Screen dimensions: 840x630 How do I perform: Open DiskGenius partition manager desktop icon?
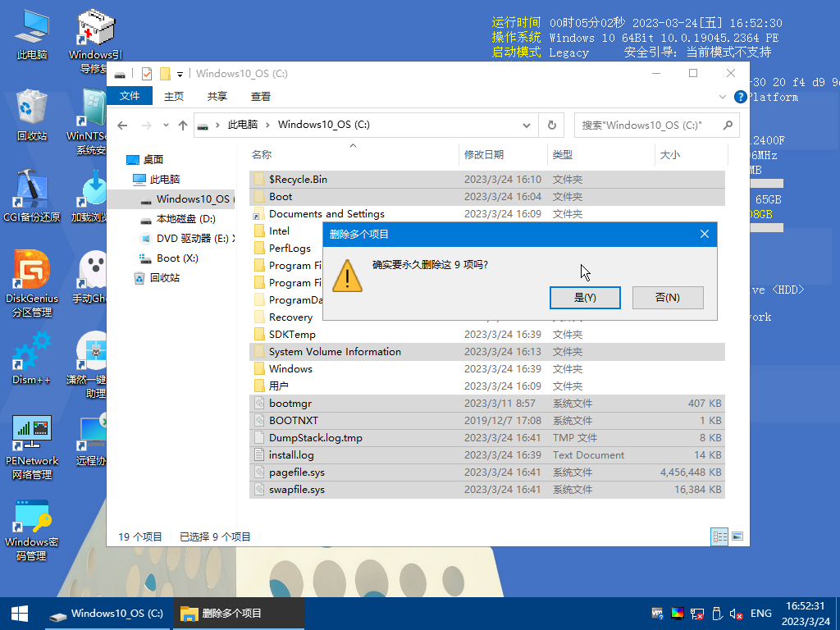[x=33, y=272]
